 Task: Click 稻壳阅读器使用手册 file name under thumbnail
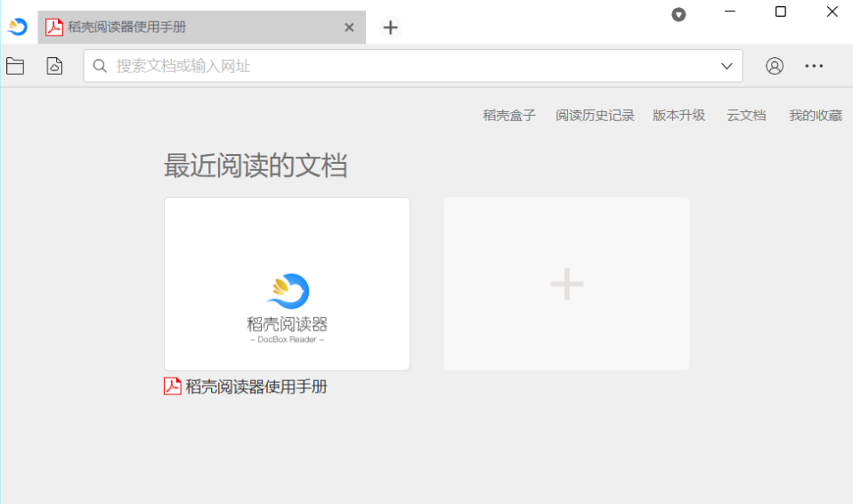256,386
